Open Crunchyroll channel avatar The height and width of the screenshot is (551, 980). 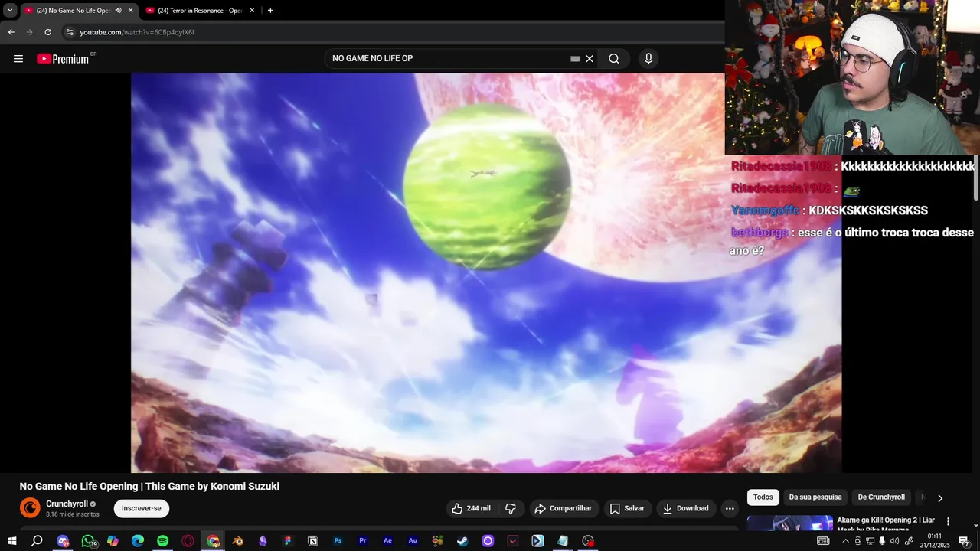point(30,508)
